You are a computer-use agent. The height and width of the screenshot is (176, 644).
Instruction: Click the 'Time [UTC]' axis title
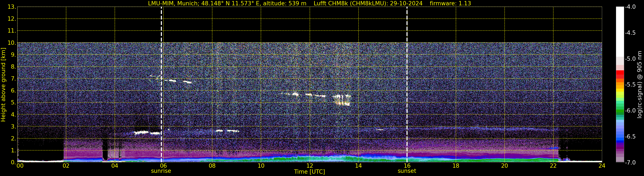tap(310, 172)
